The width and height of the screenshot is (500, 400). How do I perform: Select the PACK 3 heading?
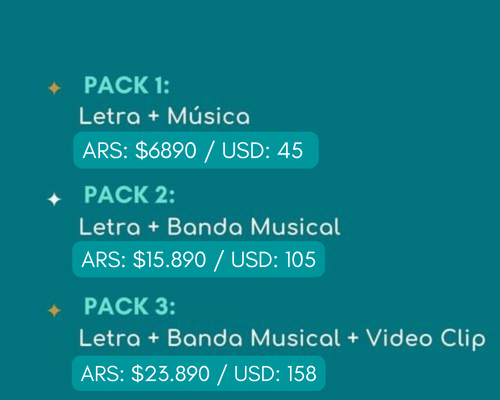pyautogui.click(x=129, y=306)
